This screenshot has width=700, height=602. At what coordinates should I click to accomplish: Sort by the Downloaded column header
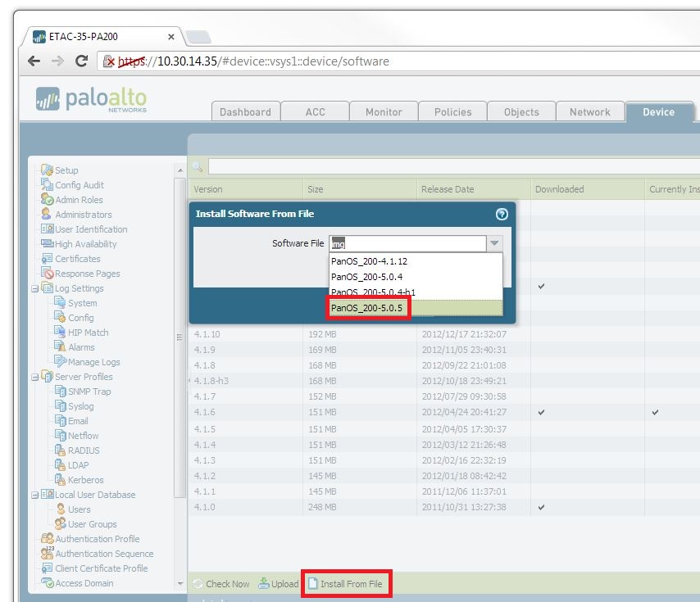[x=588, y=189]
